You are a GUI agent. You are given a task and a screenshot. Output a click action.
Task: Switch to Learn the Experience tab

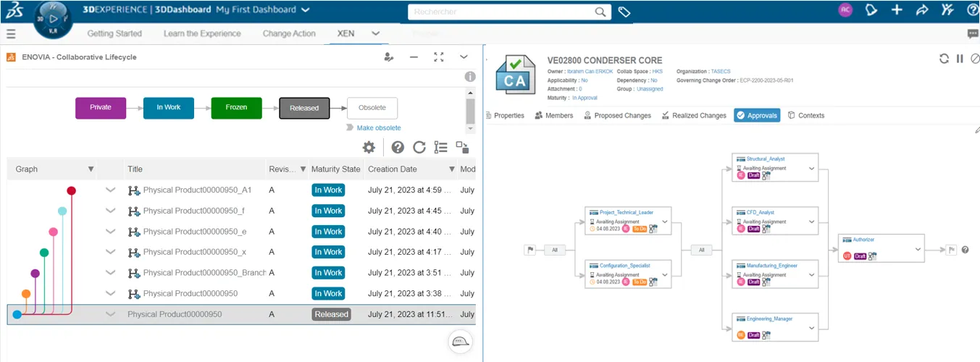click(202, 33)
